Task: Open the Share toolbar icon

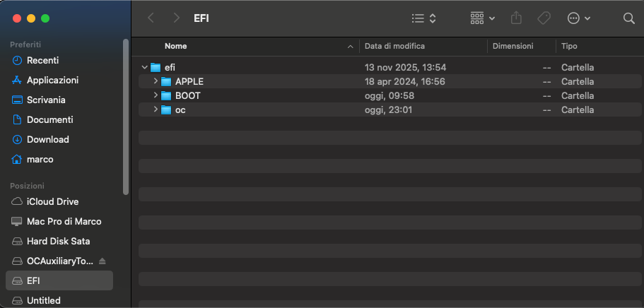Action: point(516,18)
